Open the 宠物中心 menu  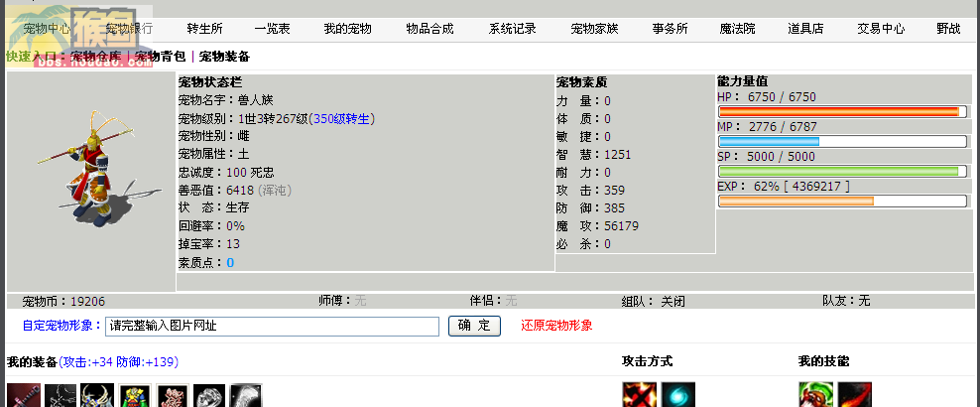click(x=48, y=29)
